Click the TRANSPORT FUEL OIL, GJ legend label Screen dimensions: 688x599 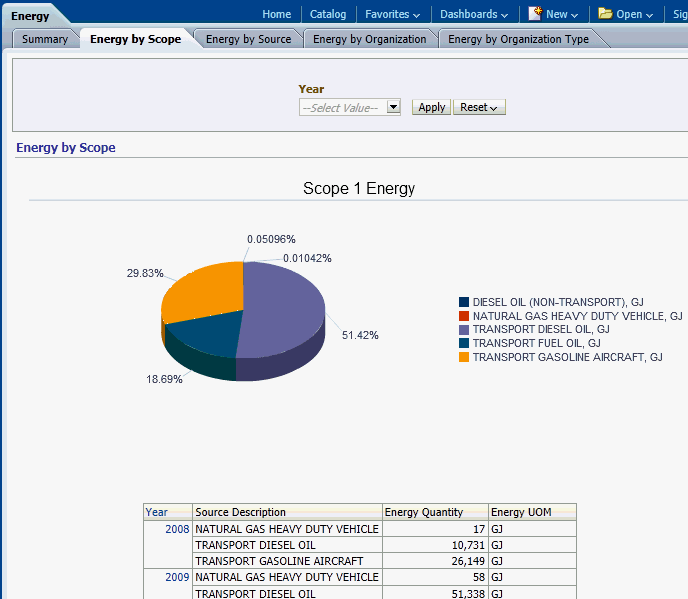[537, 343]
